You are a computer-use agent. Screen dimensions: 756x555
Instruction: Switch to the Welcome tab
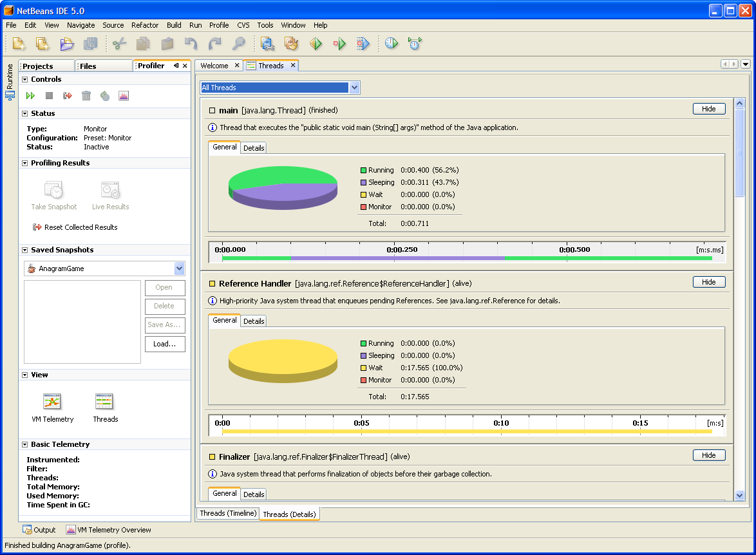214,66
